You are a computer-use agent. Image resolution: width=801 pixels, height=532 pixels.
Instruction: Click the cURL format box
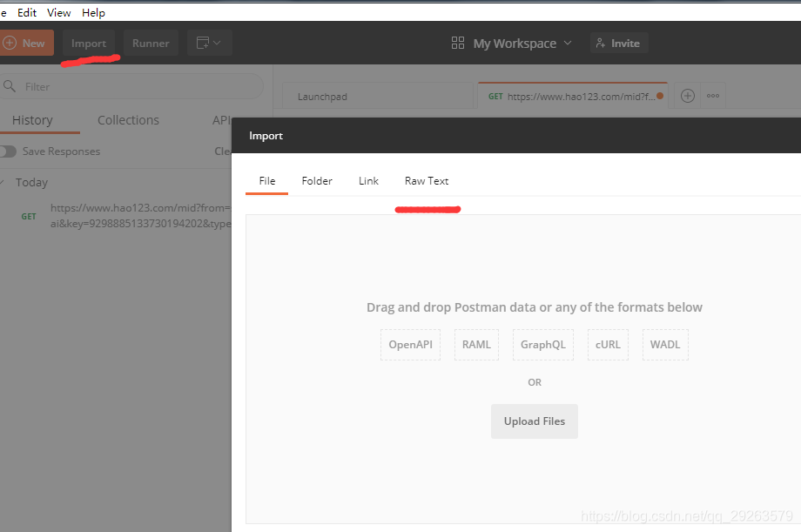click(x=608, y=345)
